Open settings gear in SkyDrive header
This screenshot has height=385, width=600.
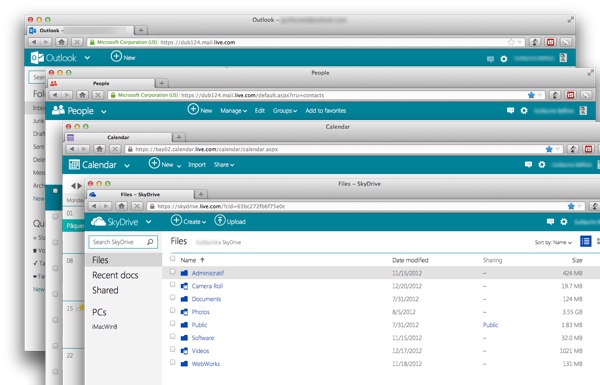tap(564, 222)
